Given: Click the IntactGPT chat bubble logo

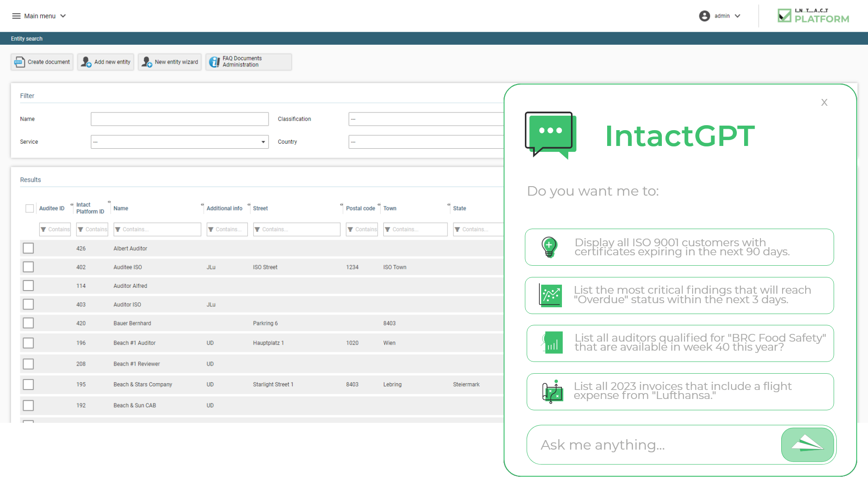Looking at the screenshot, I should click(x=550, y=134).
